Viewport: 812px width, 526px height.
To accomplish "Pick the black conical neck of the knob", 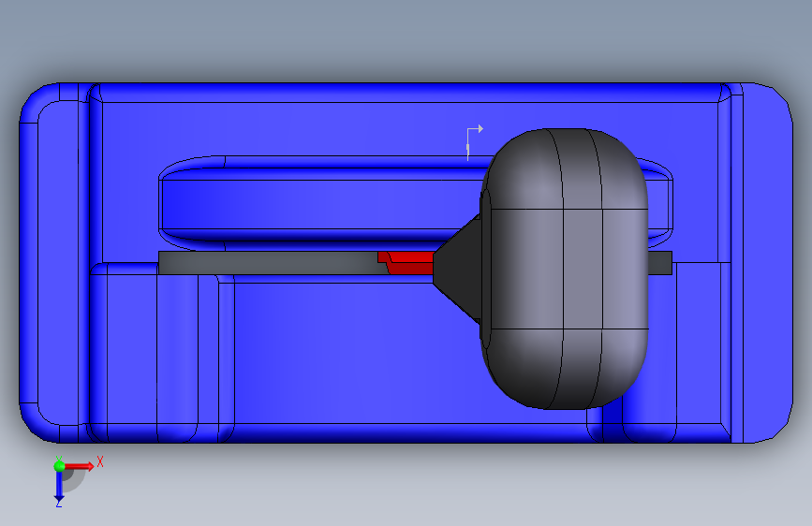I will point(457,269).
